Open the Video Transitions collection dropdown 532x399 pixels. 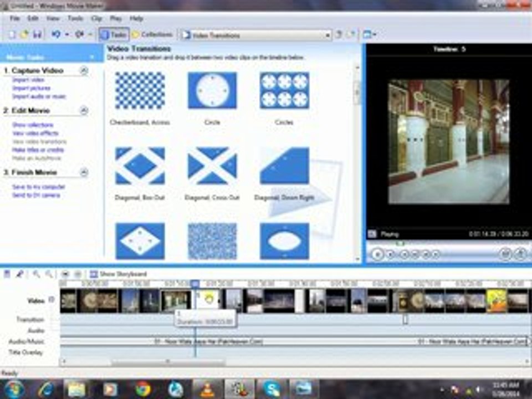coord(256,35)
